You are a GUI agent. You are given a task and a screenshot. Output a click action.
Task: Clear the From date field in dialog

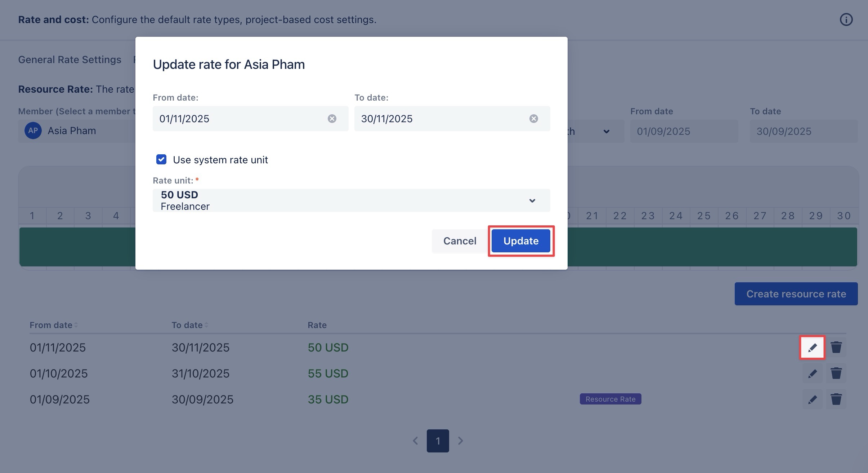tap(332, 119)
